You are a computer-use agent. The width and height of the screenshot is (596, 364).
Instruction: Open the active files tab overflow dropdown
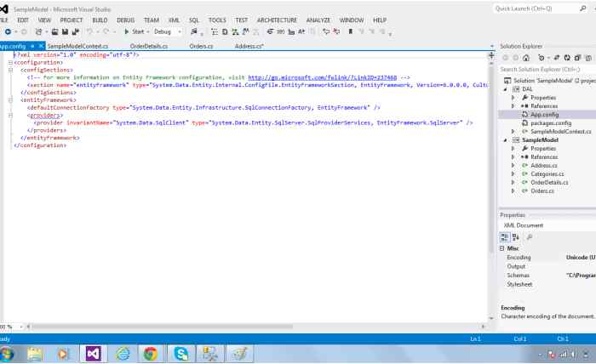point(492,46)
